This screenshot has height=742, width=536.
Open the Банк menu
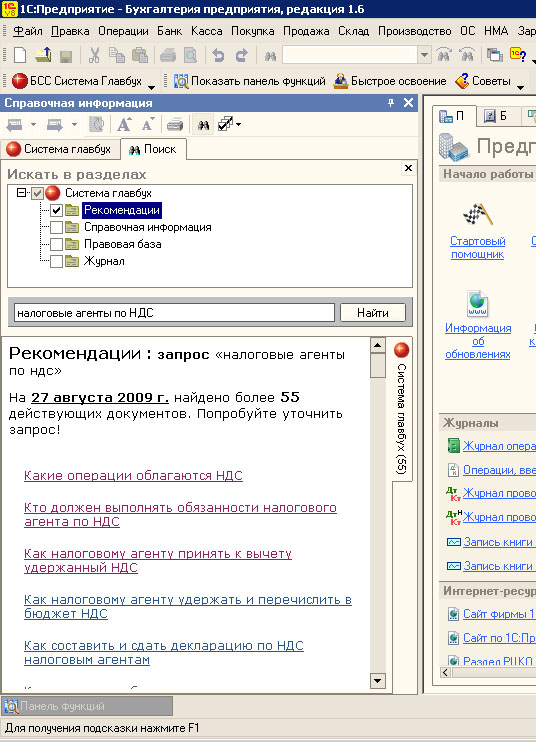(x=169, y=31)
